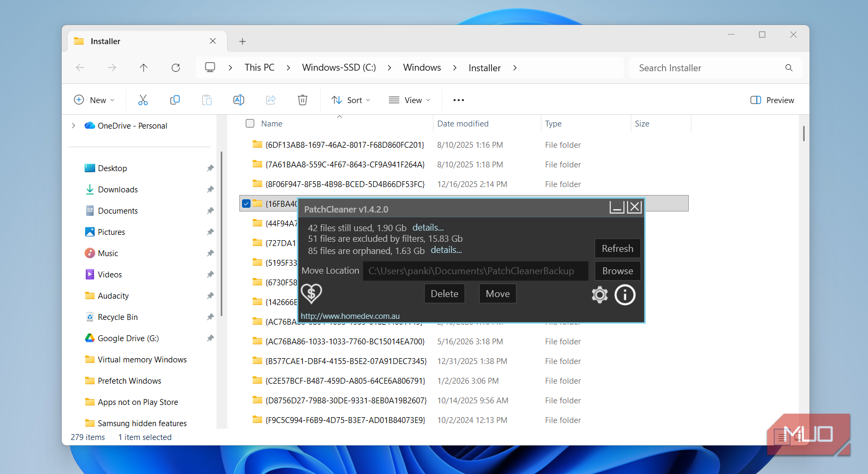
Task: Select the {6DF13AB8-1697-46A2-8017-F68D860FC201} folder
Action: tap(345, 145)
